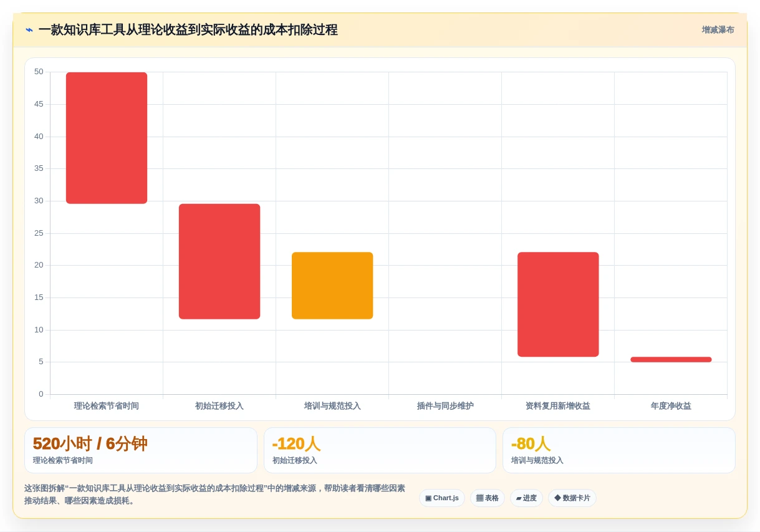This screenshot has height=532, width=760.
Task: Click the orange 培训与规范投入 bar
Action: [332, 286]
